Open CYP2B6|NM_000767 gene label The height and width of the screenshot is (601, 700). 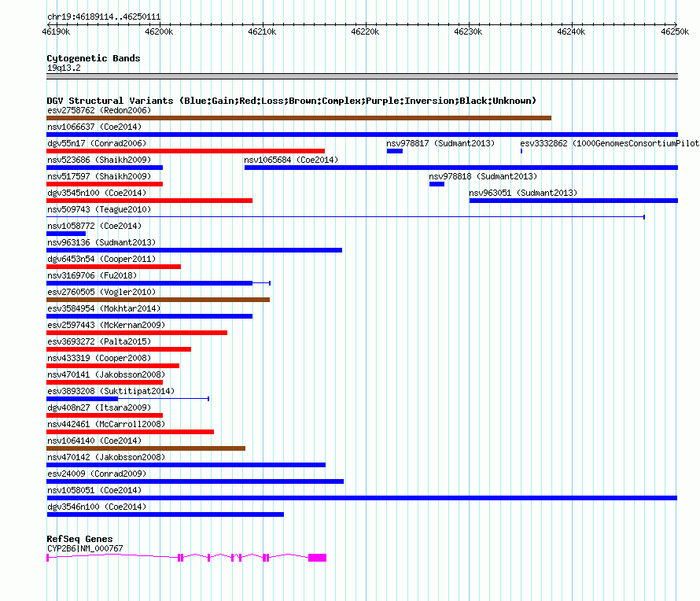85,548
